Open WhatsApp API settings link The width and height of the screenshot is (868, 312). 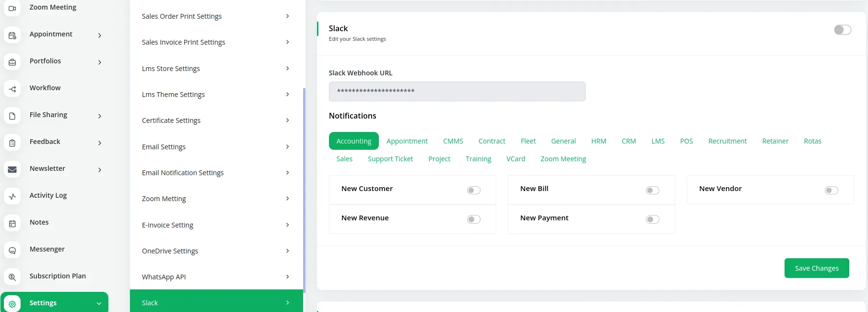click(164, 277)
